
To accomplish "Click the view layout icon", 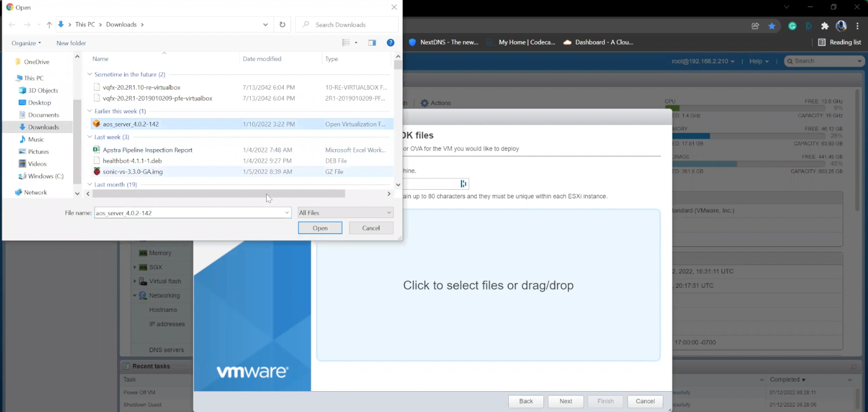I will (346, 43).
